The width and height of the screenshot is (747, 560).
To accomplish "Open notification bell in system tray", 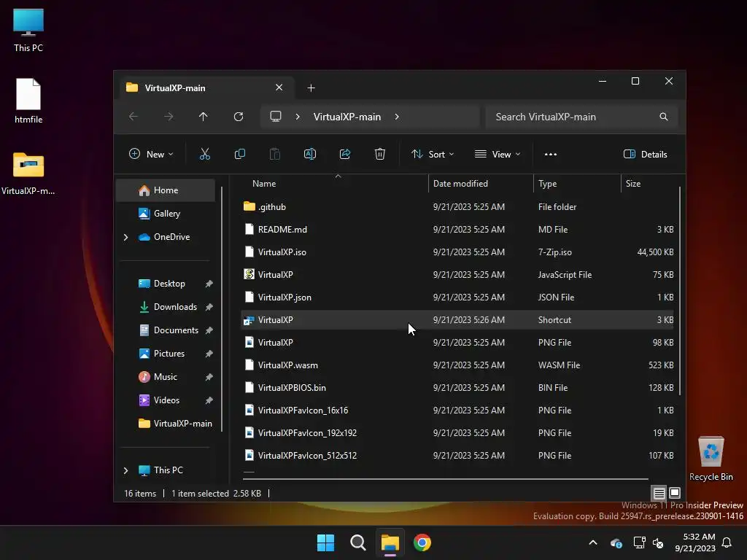I will [727, 542].
